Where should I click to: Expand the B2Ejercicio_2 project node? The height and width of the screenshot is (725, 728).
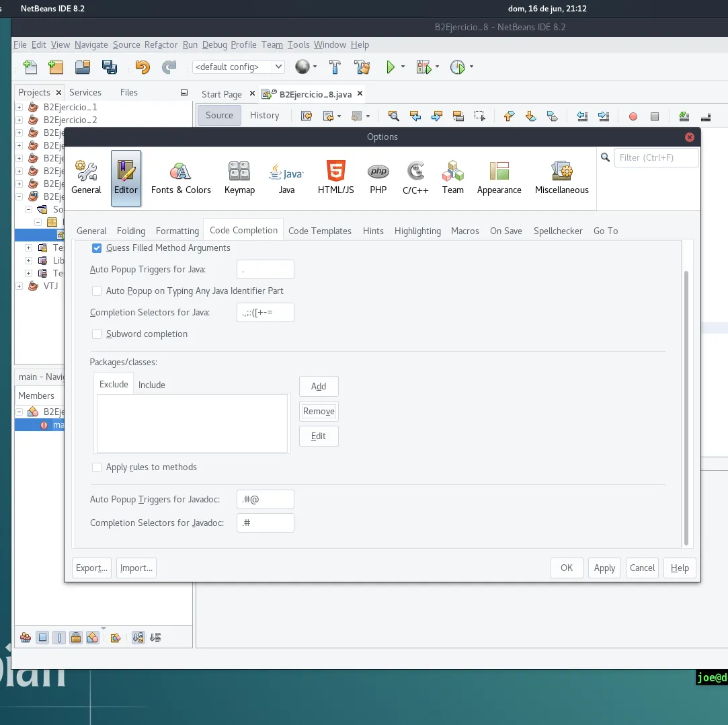tap(19, 120)
